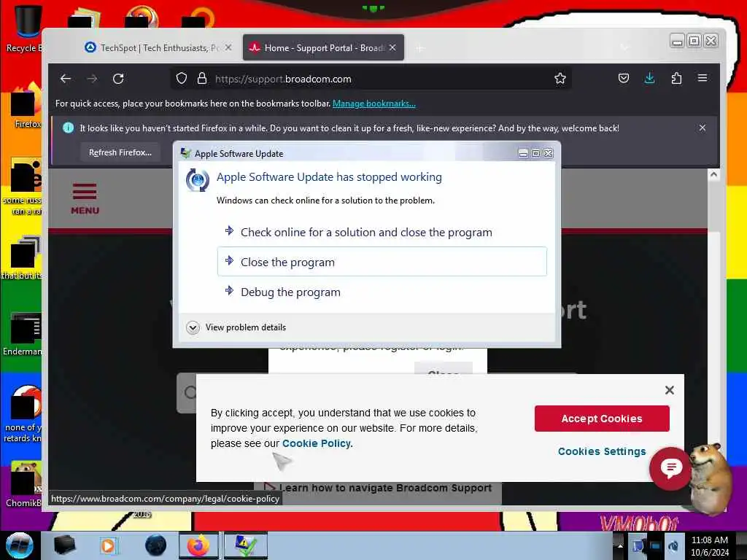Open a new Firefox tab
747x560 pixels.
[x=419, y=48]
